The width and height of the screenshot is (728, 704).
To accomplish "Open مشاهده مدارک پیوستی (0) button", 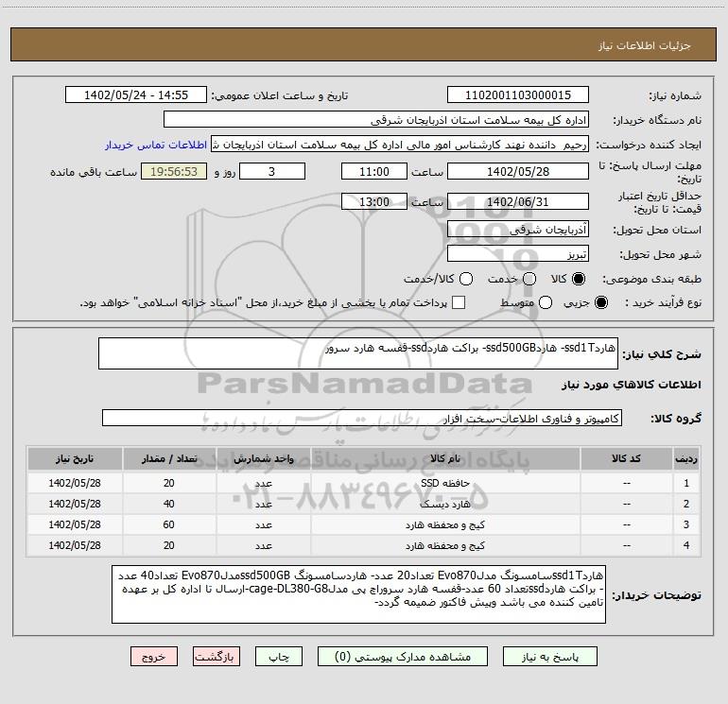I will click(x=403, y=657).
